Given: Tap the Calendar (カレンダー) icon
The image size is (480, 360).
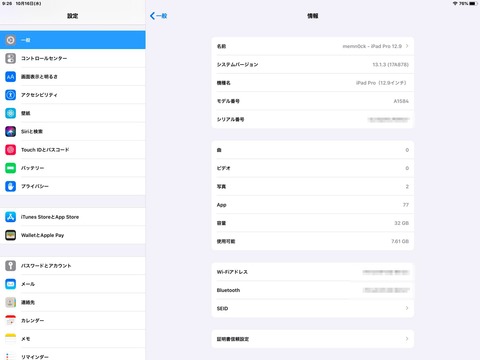Looking at the screenshot, I should (x=10, y=321).
